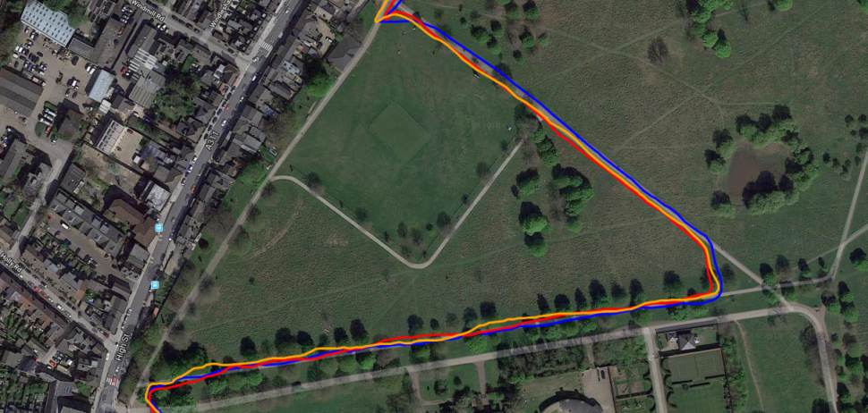Click the square mown pitch in the field
This screenshot has width=868, height=413.
pyautogui.click(x=399, y=131)
